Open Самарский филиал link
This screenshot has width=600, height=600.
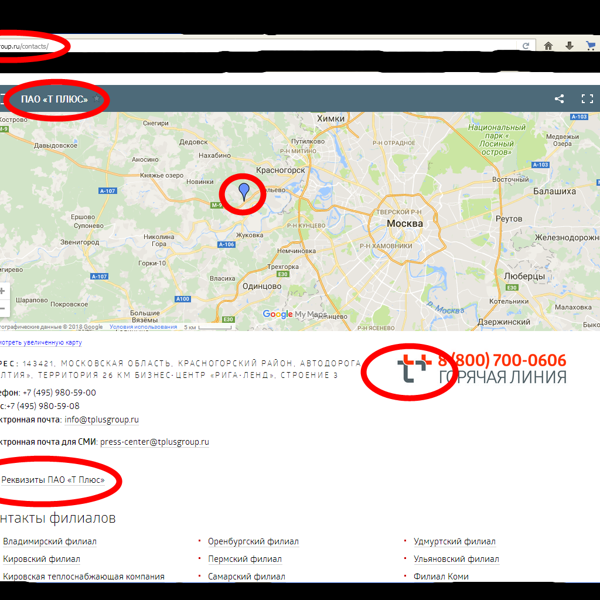(246, 576)
